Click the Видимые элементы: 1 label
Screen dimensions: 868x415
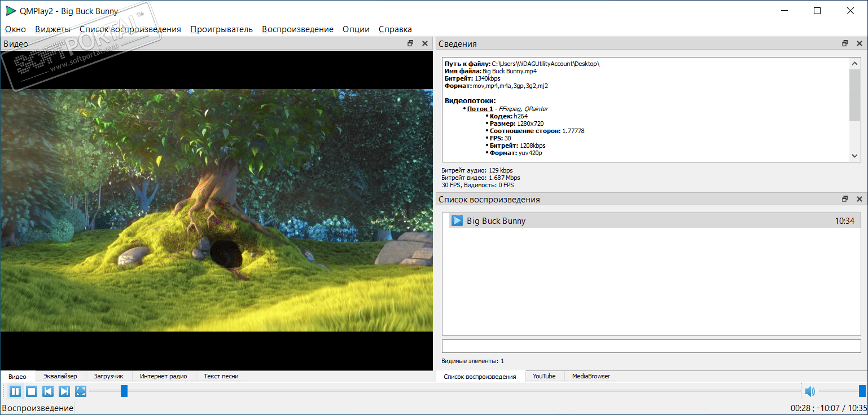(473, 361)
